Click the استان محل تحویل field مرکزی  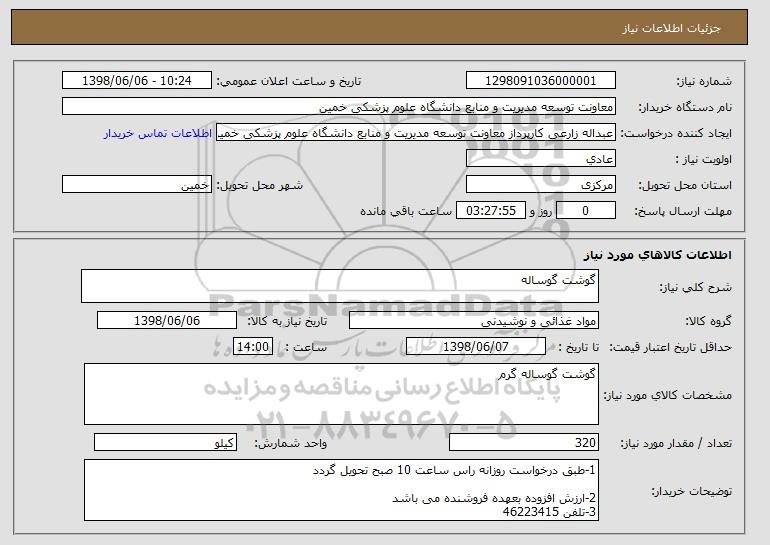click(541, 185)
